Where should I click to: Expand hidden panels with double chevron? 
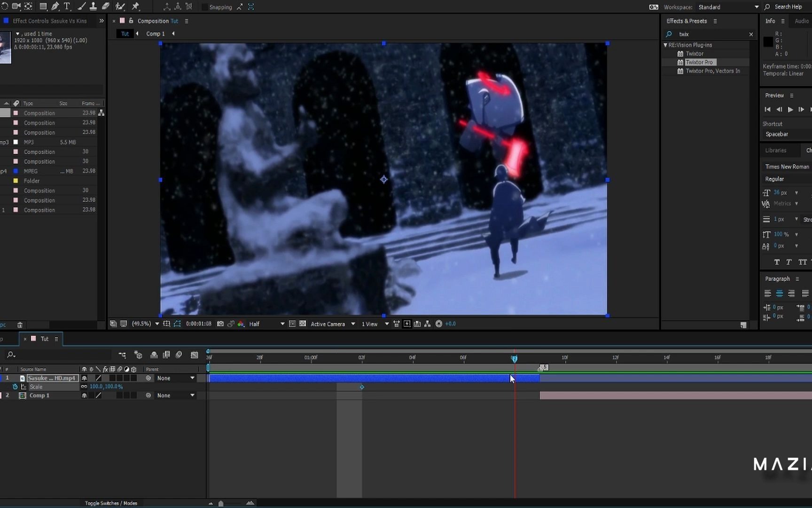point(101,21)
